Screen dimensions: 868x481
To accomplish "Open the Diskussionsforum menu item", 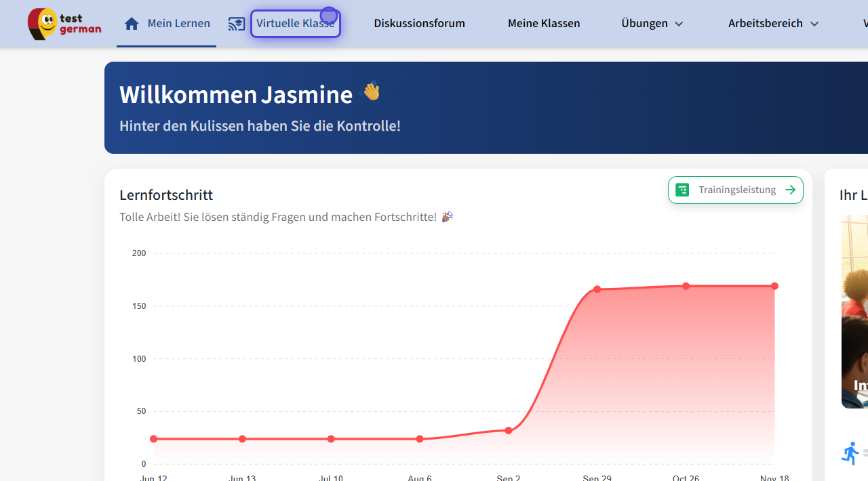I will tap(419, 24).
